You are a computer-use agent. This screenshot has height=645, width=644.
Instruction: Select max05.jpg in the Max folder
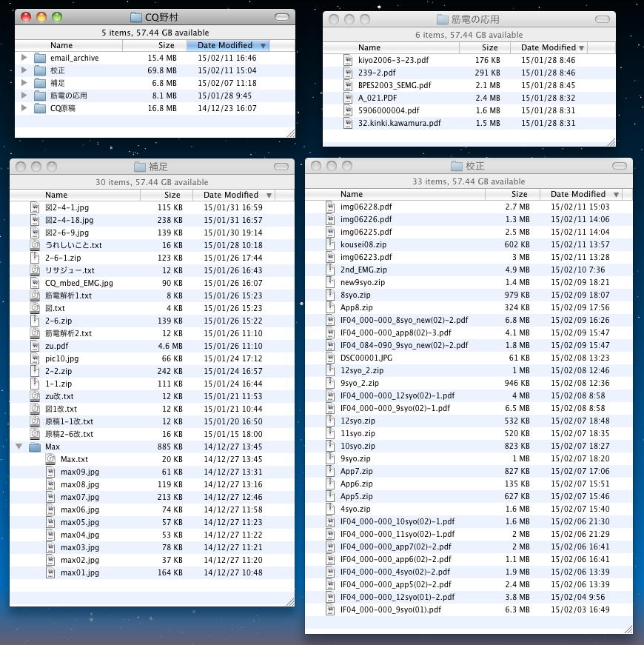(x=79, y=523)
